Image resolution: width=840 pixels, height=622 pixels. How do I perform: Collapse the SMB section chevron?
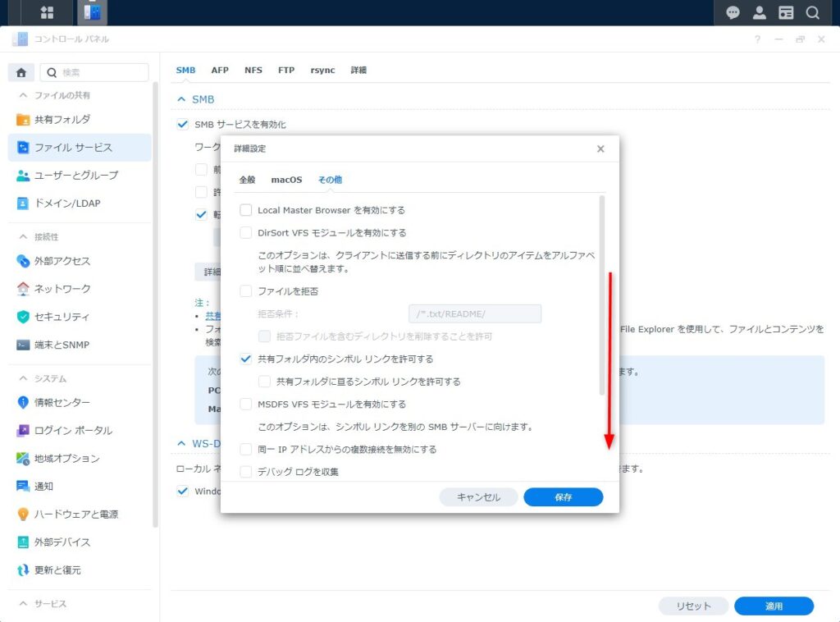click(182, 99)
